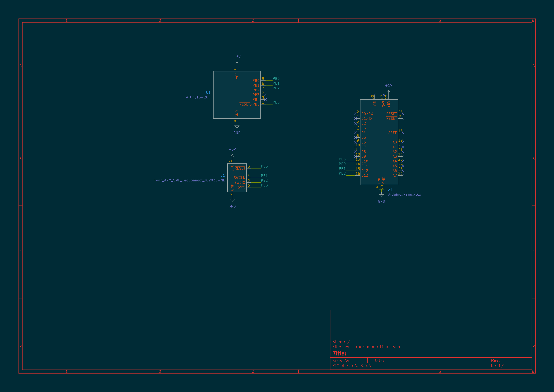Viewport: 554px width, 392px height.
Task: Select the PB5 label at Arduino D10 pin
Action: 342,159
